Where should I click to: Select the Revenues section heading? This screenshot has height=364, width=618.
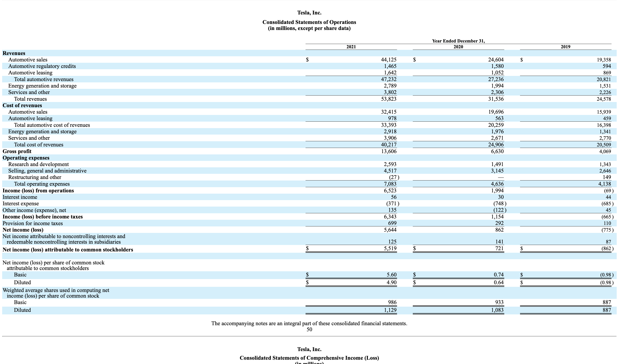pyautogui.click(x=14, y=53)
